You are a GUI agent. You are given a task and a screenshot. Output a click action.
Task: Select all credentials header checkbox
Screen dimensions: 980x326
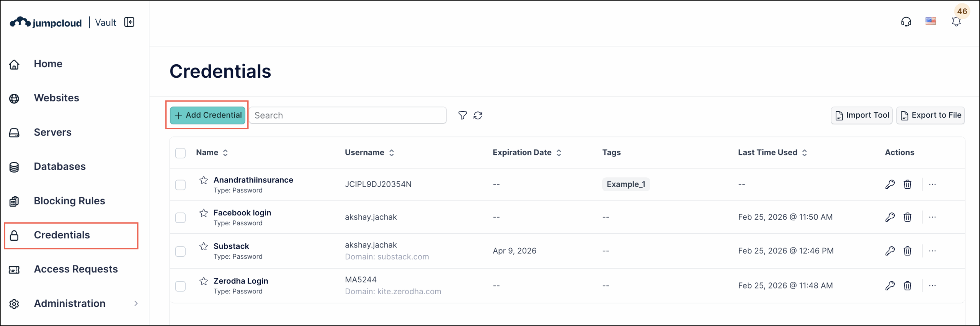click(180, 153)
